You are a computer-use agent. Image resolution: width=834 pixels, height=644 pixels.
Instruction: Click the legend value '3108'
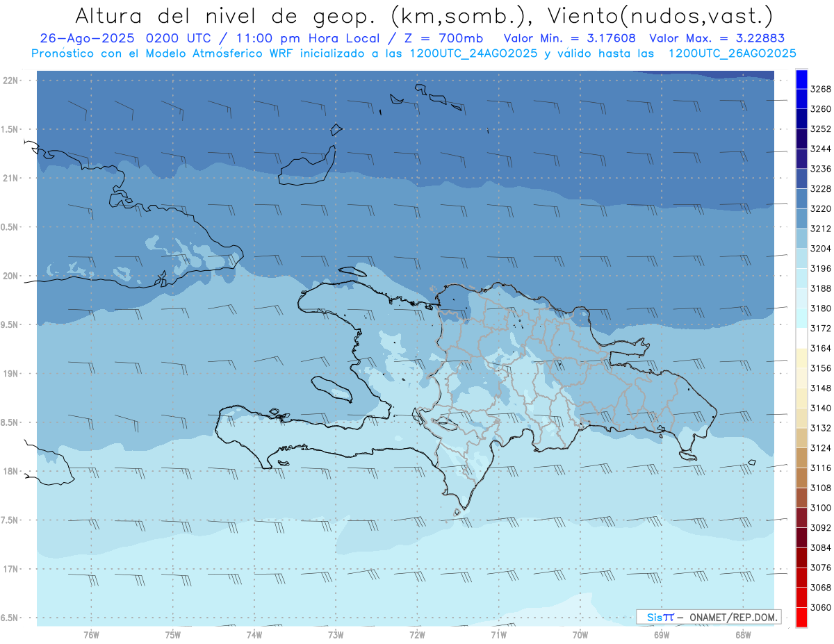point(821,488)
